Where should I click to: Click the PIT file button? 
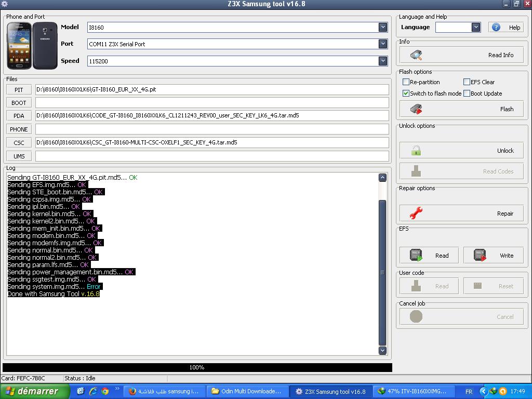coord(19,89)
